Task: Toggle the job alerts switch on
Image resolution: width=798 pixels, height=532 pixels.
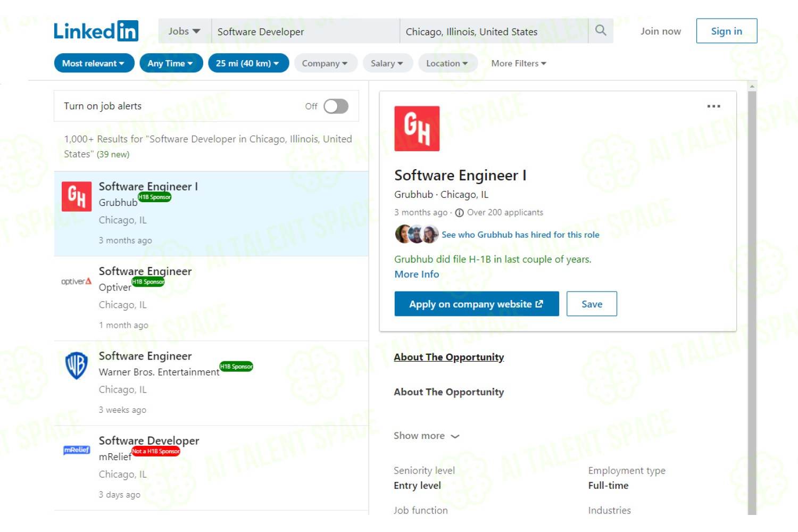Action: 336,106
